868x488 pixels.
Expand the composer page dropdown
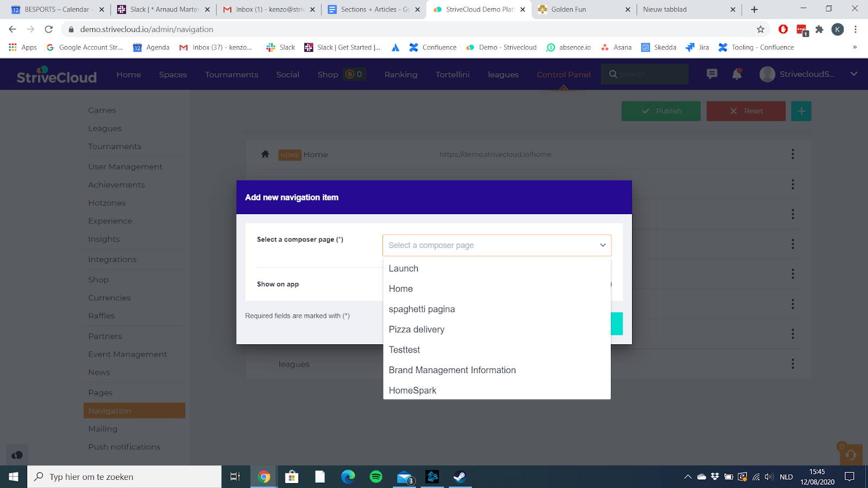pyautogui.click(x=496, y=245)
